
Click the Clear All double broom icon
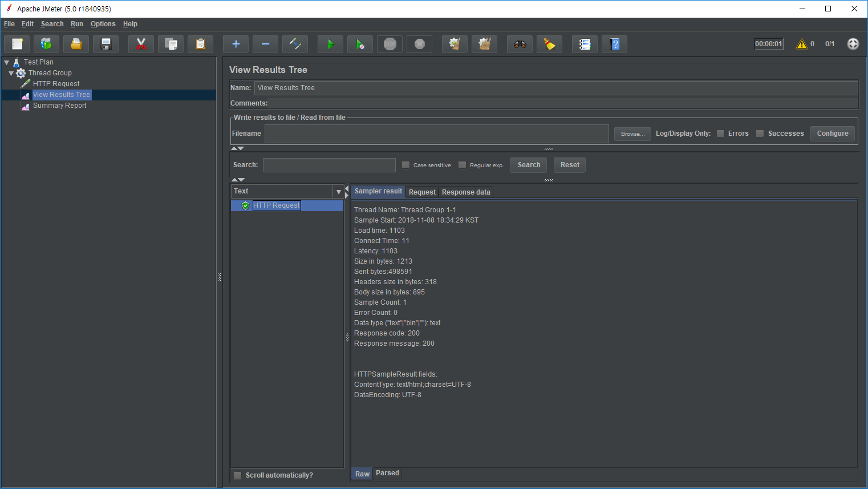coord(485,44)
